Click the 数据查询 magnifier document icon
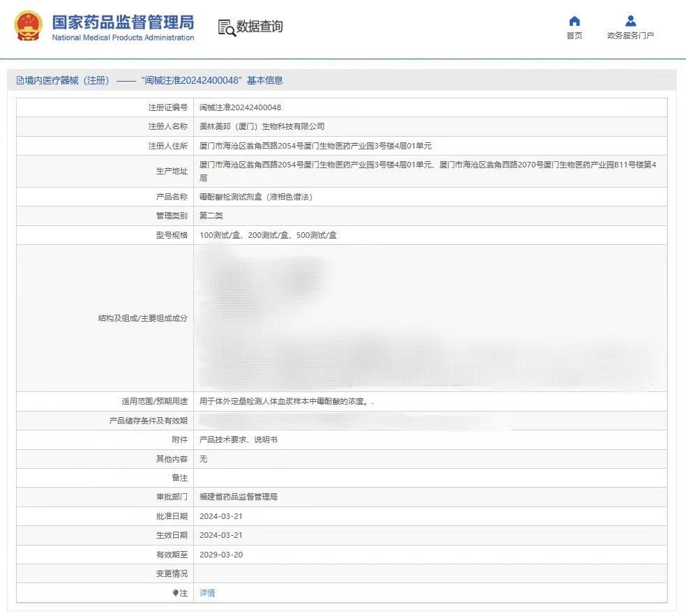 [227, 28]
